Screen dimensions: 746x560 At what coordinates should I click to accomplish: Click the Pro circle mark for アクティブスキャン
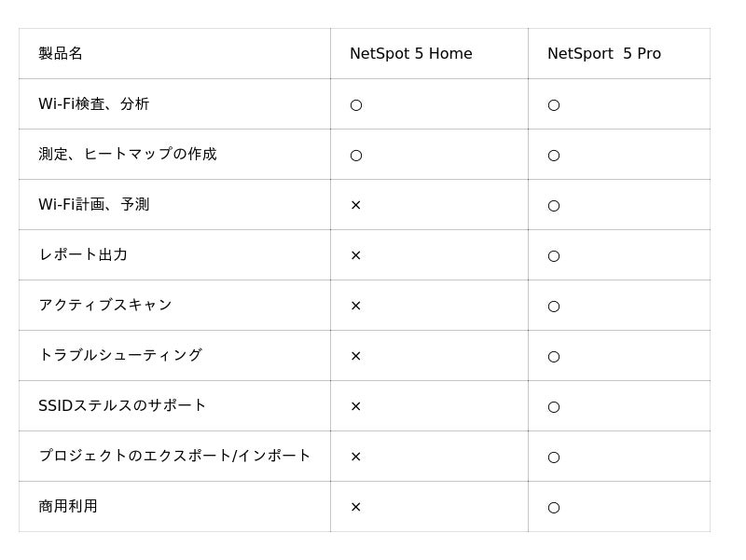[554, 307]
